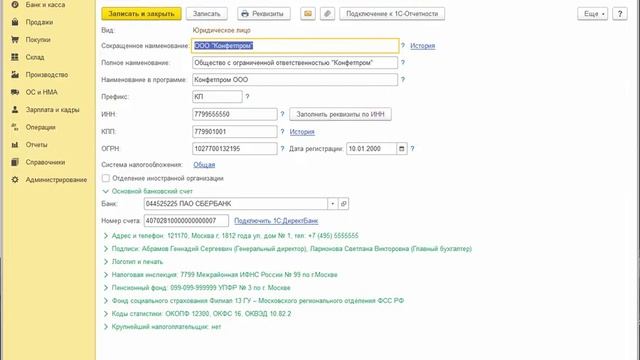Expand the Крупнейший налогоплательщик section
Viewport: 640px width, 360px height.
106,327
